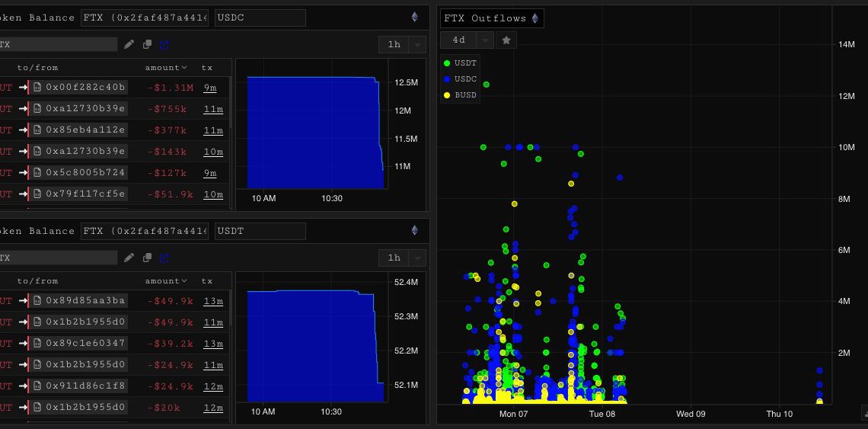Image resolution: width=868 pixels, height=429 pixels.
Task: Click the to/from column header in USDT table
Action: pos(37,281)
